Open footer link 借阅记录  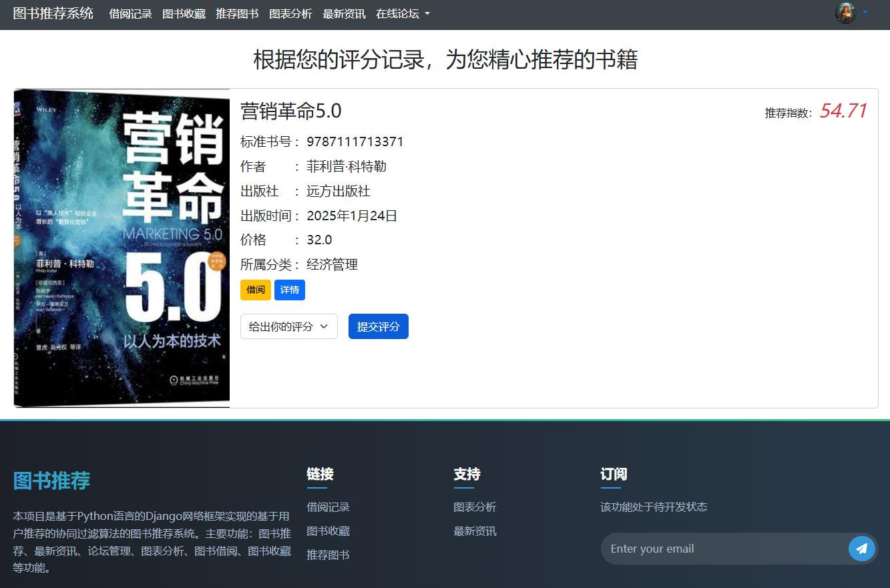pyautogui.click(x=328, y=507)
